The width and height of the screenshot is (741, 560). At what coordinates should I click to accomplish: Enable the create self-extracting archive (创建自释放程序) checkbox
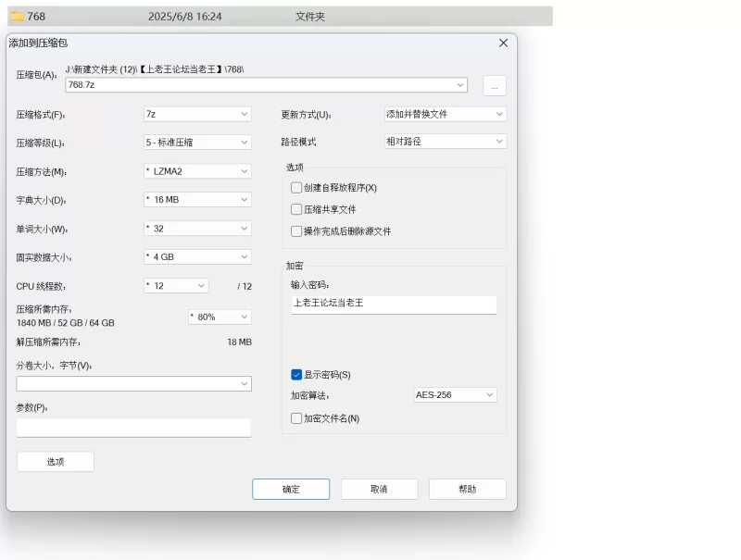[296, 188]
